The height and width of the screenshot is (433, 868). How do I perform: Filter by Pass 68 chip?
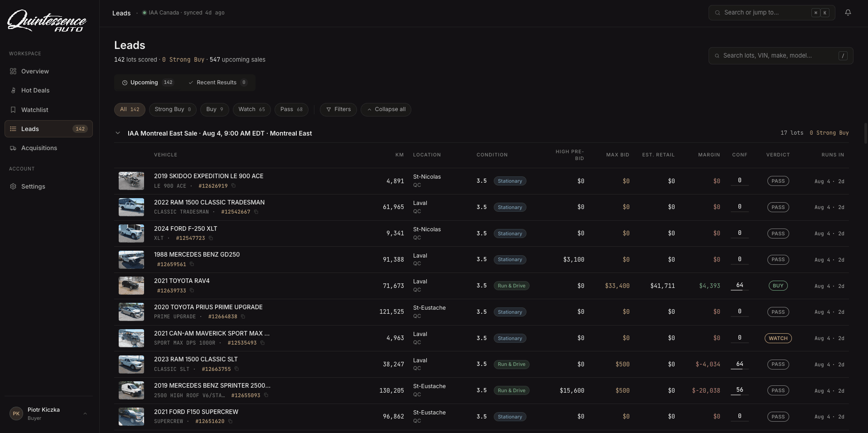(x=291, y=109)
